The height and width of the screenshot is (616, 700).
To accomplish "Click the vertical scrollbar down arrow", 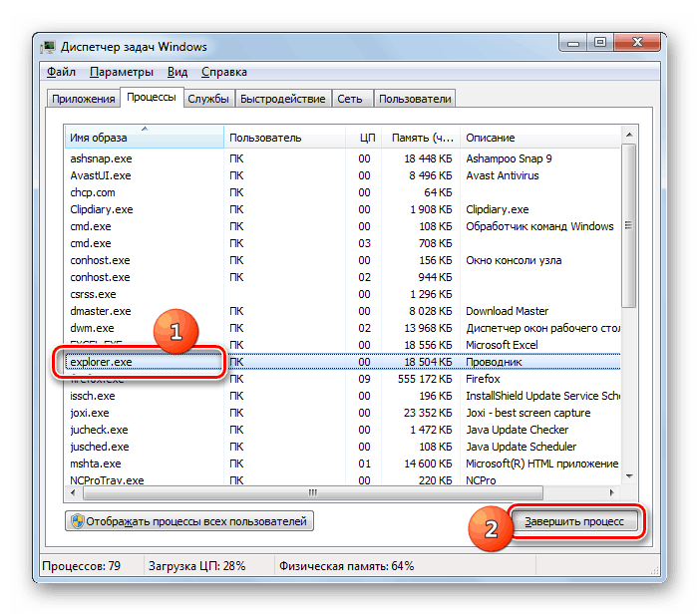I will point(629,476).
